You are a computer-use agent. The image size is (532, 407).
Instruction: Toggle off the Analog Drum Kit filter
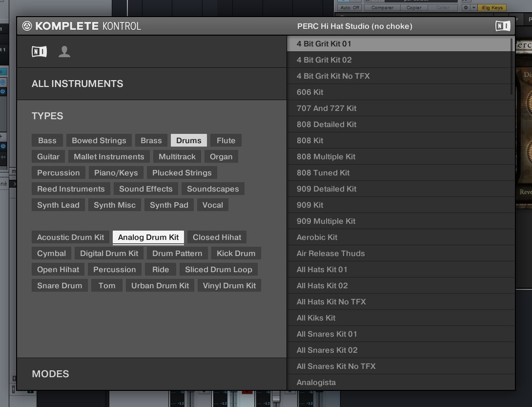pyautogui.click(x=148, y=237)
